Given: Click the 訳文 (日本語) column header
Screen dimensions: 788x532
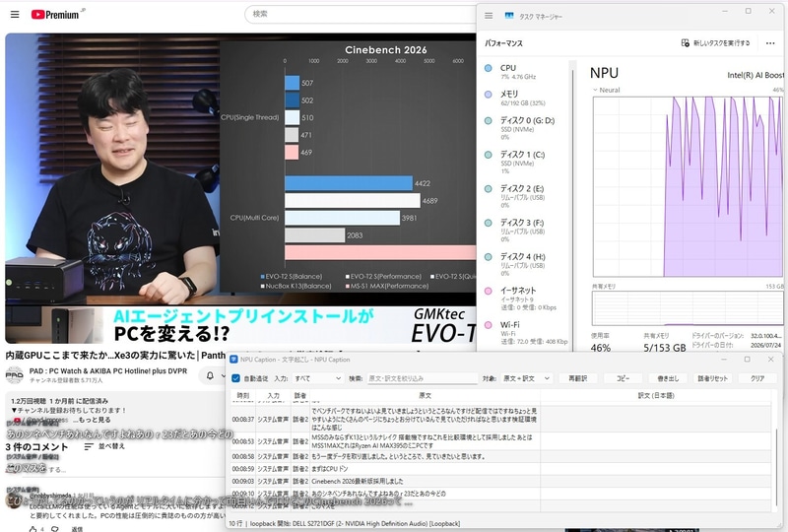Looking at the screenshot, I should pyautogui.click(x=656, y=396).
